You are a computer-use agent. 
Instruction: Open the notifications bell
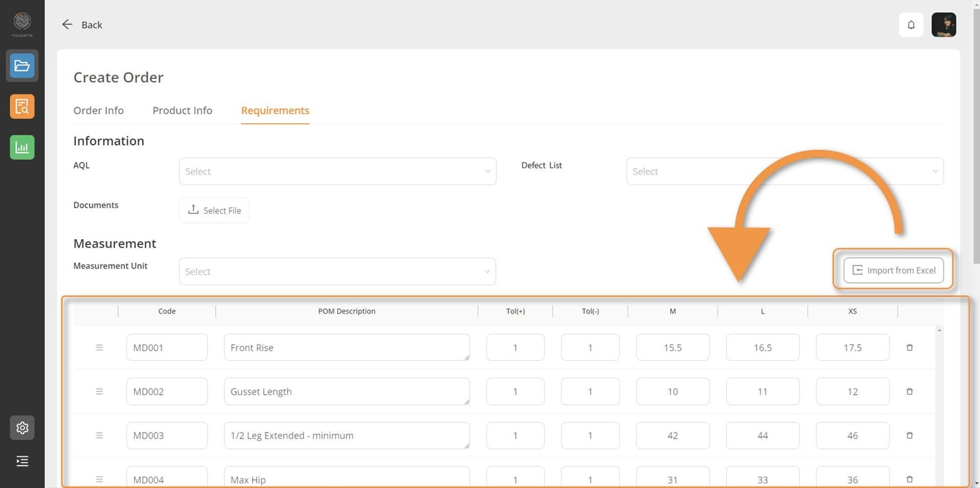point(911,24)
